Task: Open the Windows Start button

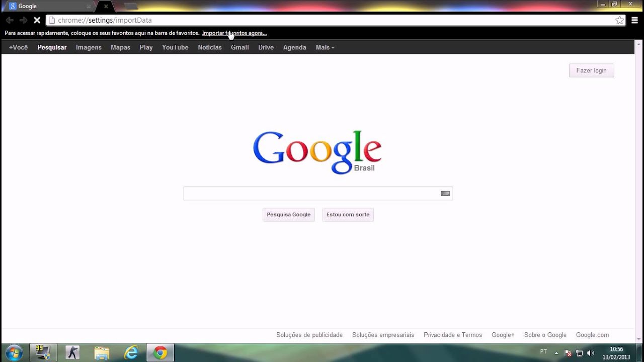Action: (14, 353)
